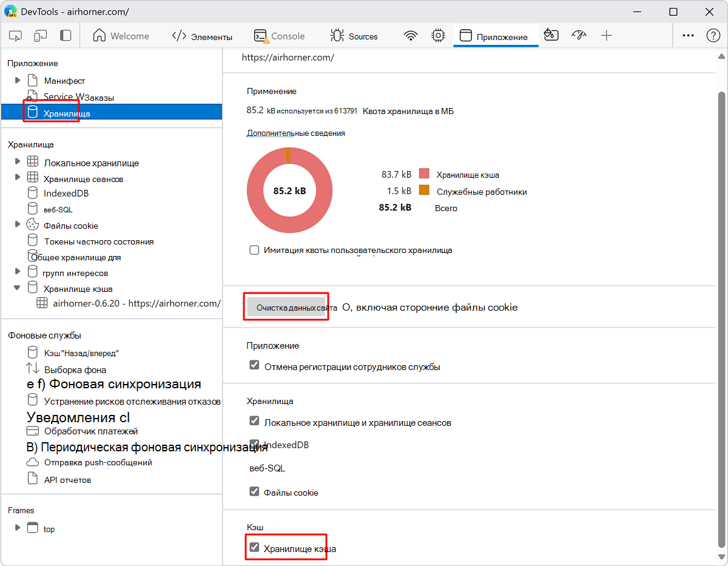This screenshot has height=566, width=728.
Task: Expand the Файлы cookie tree node
Action: [x=18, y=225]
